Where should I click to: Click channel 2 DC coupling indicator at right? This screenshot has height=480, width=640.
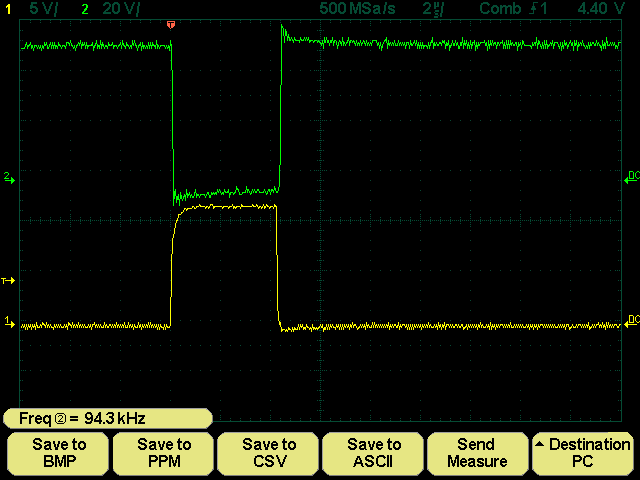click(632, 178)
